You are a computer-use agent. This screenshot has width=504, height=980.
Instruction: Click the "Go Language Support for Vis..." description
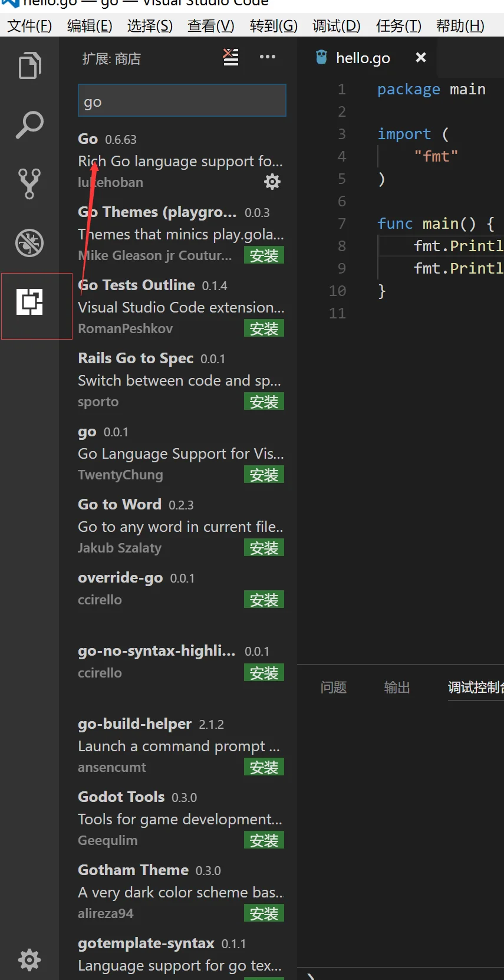181,454
